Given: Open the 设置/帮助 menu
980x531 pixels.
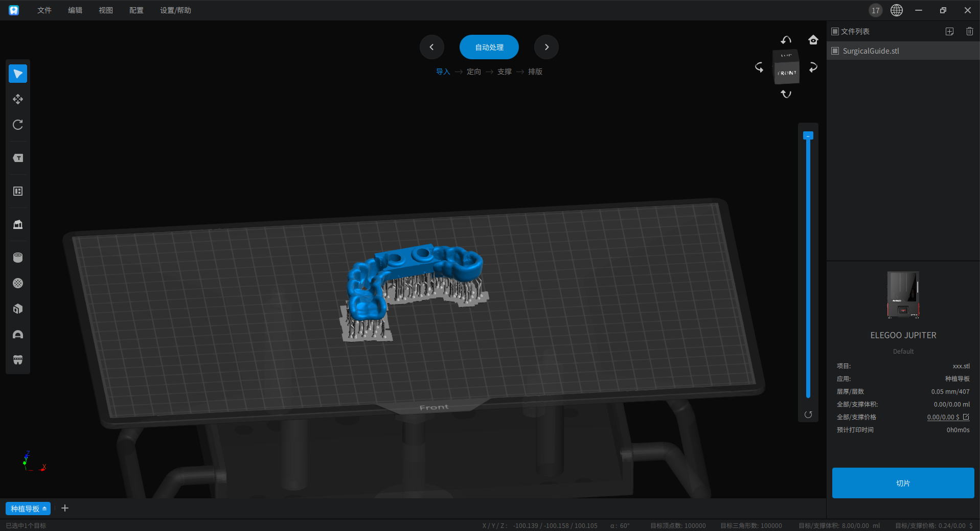Looking at the screenshot, I should 175,10.
